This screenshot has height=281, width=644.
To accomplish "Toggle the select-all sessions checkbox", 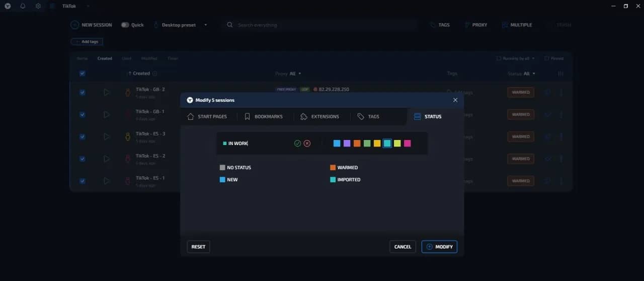I will [x=83, y=74].
